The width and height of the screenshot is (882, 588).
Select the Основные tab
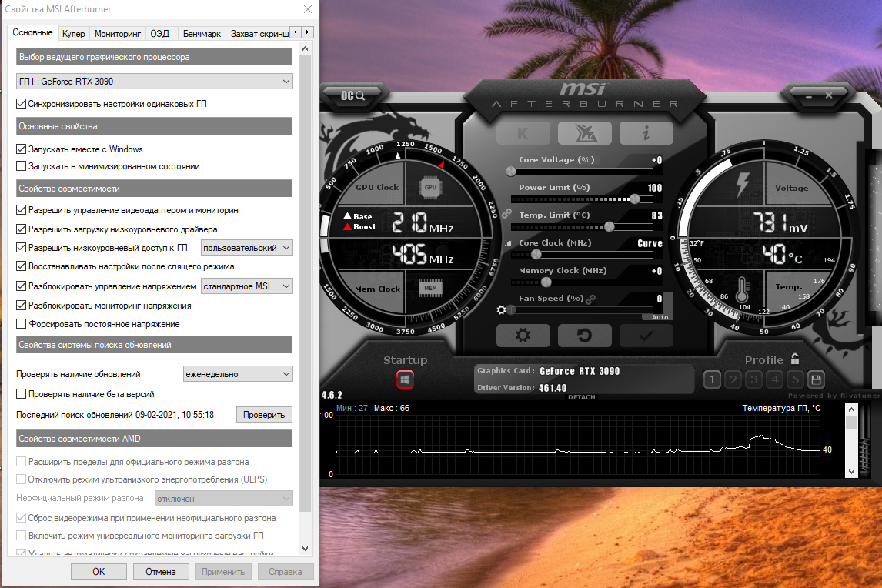click(32, 32)
